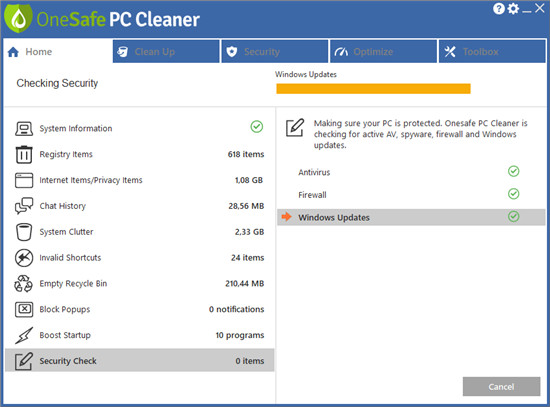Select the Internet Items/Privacy Items label
Screen dimensions: 550x407
click(91, 180)
